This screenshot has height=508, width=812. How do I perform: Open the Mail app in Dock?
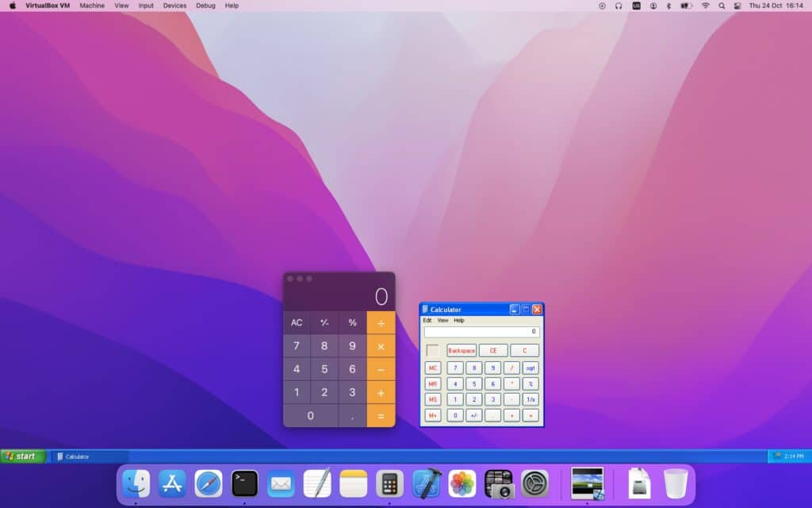(x=281, y=483)
